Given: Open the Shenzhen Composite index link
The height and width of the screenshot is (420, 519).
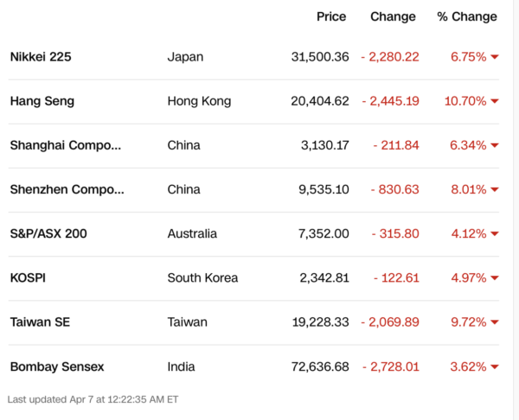Looking at the screenshot, I should click(67, 189).
